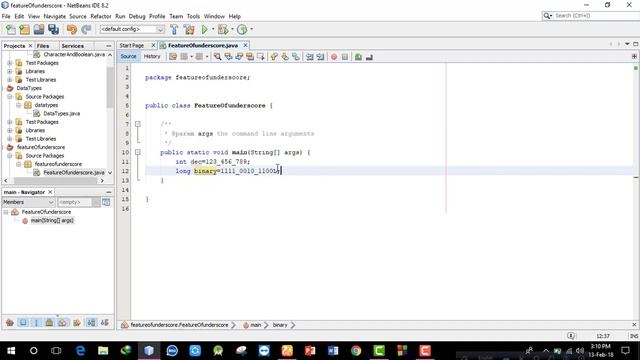The height and width of the screenshot is (360, 640).
Task: Click the Save All toolbar icon
Action: coord(53,29)
